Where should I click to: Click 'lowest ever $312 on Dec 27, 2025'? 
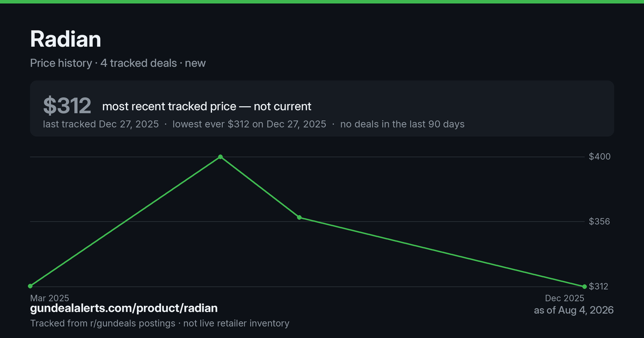[249, 124]
